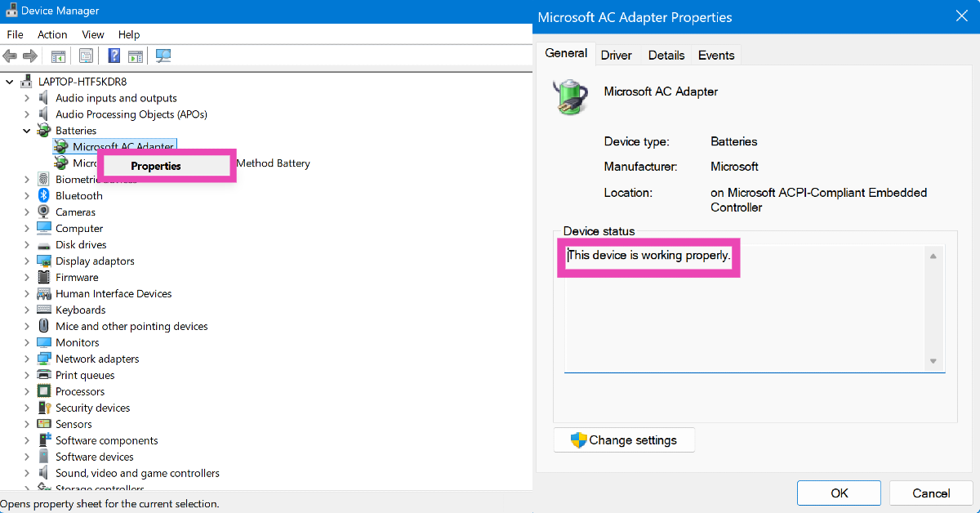
Task: Switch to the Driver tab
Action: [616, 56]
